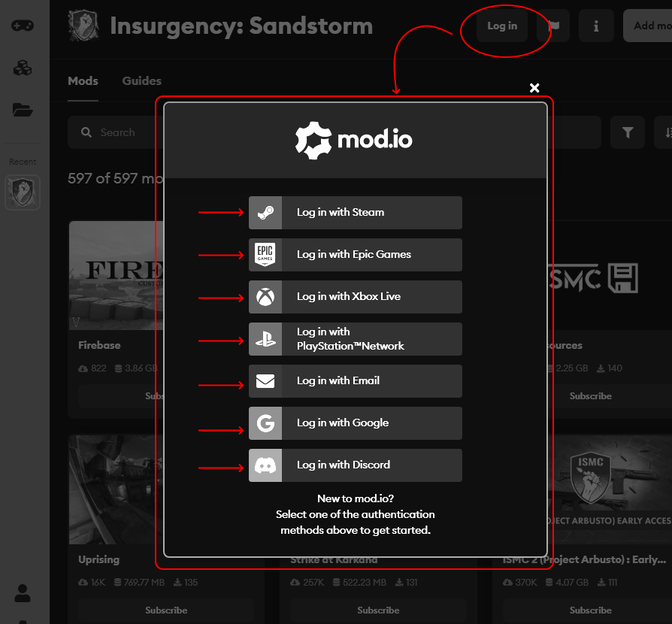Open the games controller sidebar icon
Screen dimensions: 672x624
click(23, 26)
